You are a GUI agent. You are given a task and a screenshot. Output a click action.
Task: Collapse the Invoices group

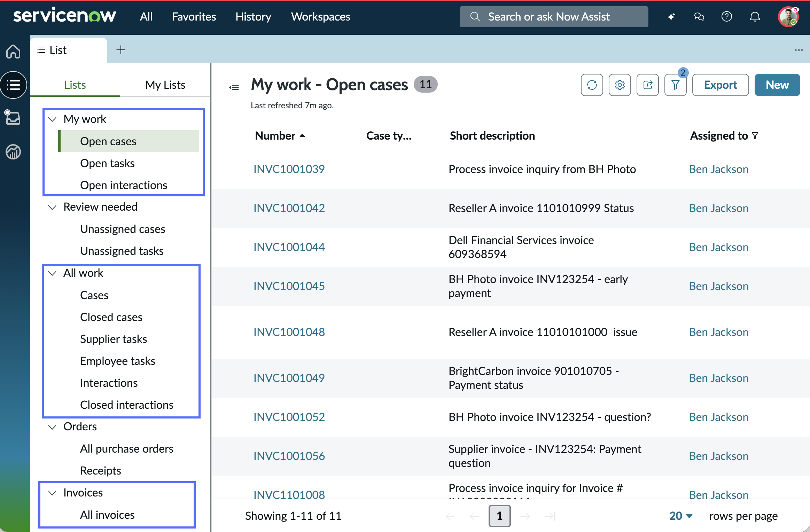(52, 493)
